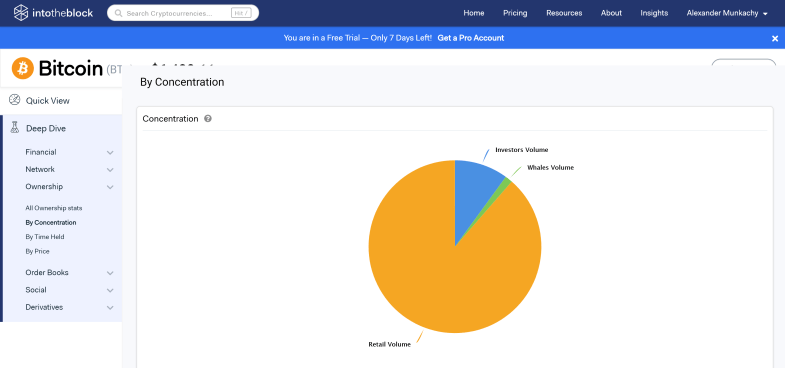Open the Resources menu
Image resolution: width=785 pixels, height=368 pixels.
pyautogui.click(x=564, y=13)
